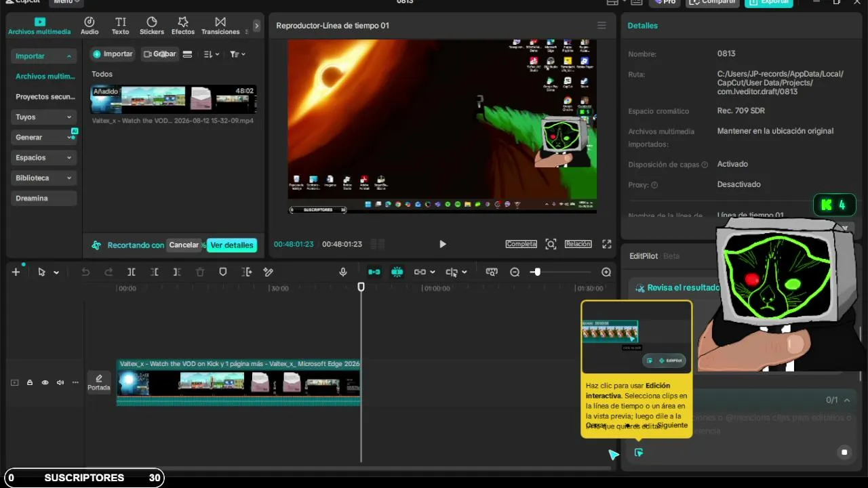Open the linking options dropdown arrow
868x488 pixels.
tap(433, 272)
